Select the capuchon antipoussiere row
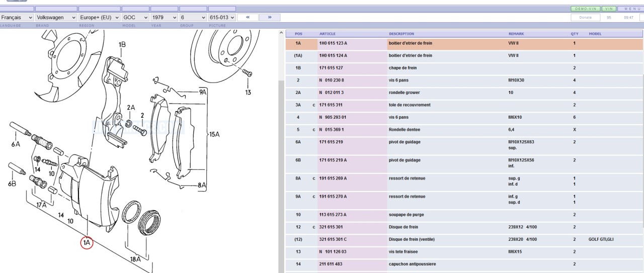 point(464,264)
